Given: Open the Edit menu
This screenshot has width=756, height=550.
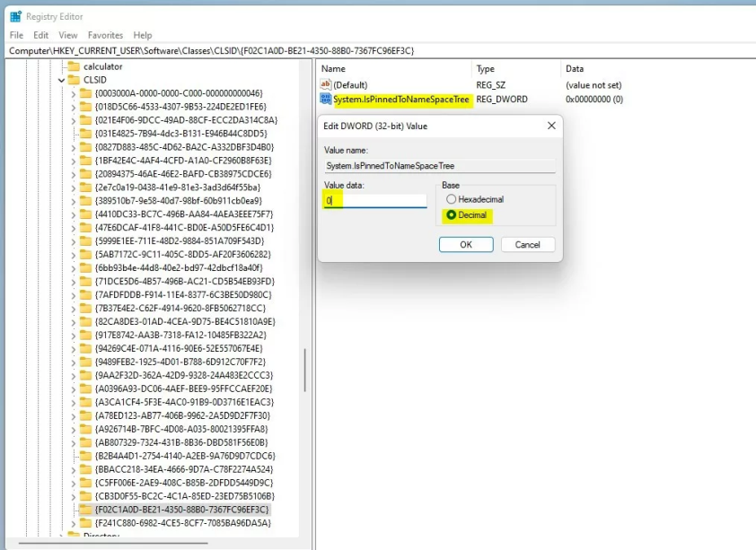Looking at the screenshot, I should (x=41, y=35).
